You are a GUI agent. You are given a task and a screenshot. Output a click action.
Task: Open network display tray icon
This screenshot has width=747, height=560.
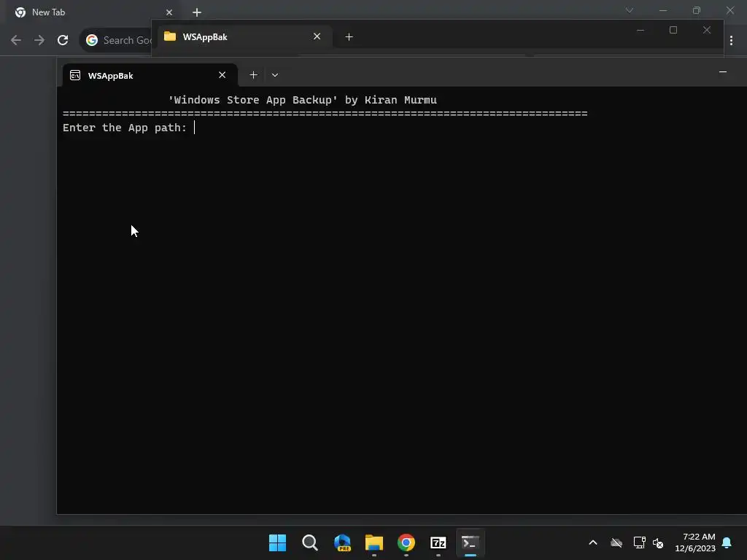click(639, 542)
